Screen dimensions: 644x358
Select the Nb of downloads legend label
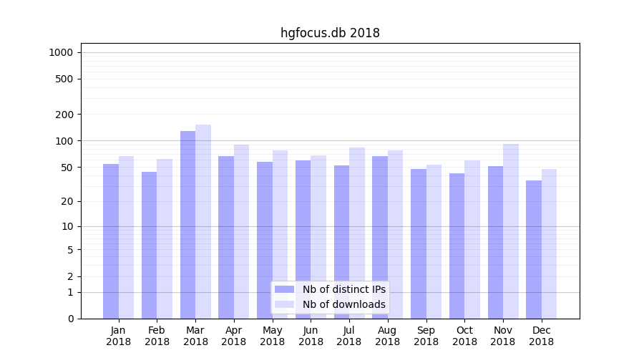point(343,304)
